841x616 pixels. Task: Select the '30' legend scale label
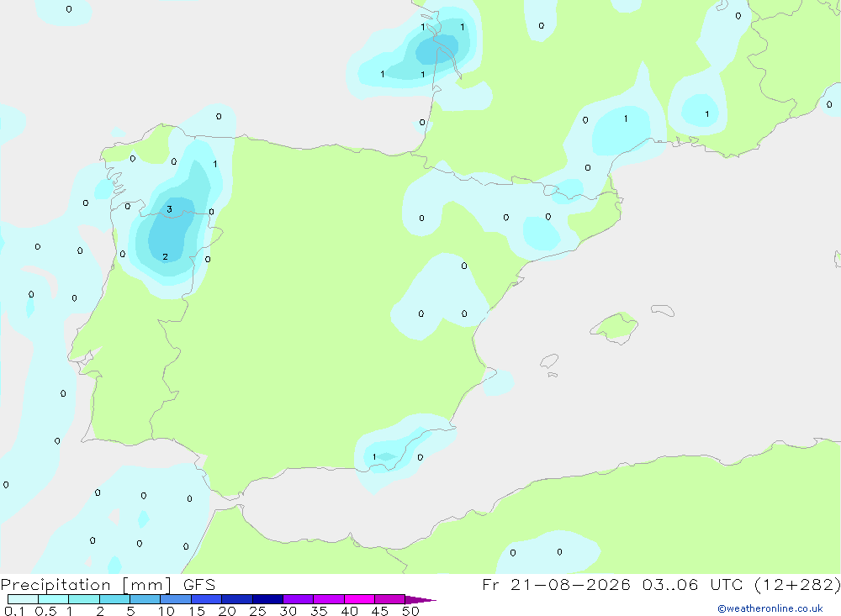(288, 611)
